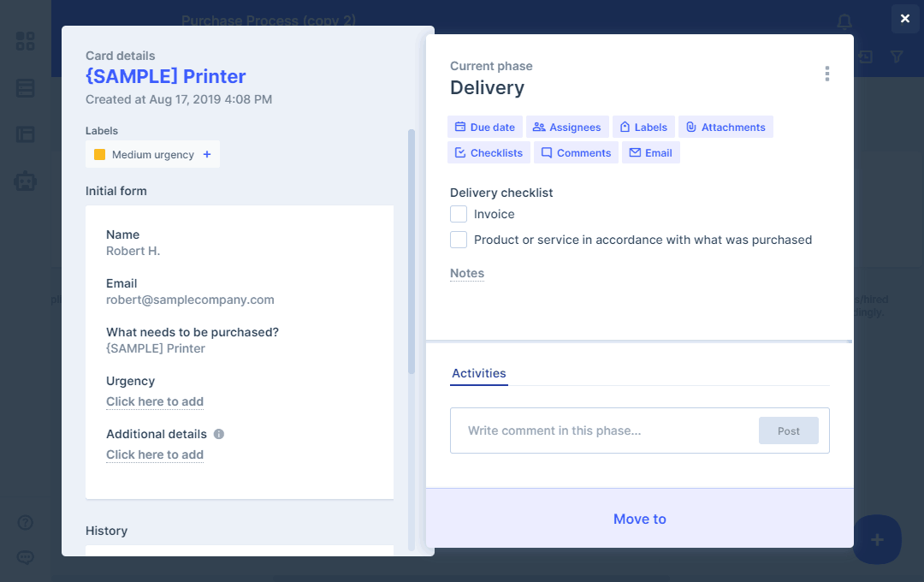924x582 pixels.
Task: Click to add Urgency value
Action: point(155,401)
